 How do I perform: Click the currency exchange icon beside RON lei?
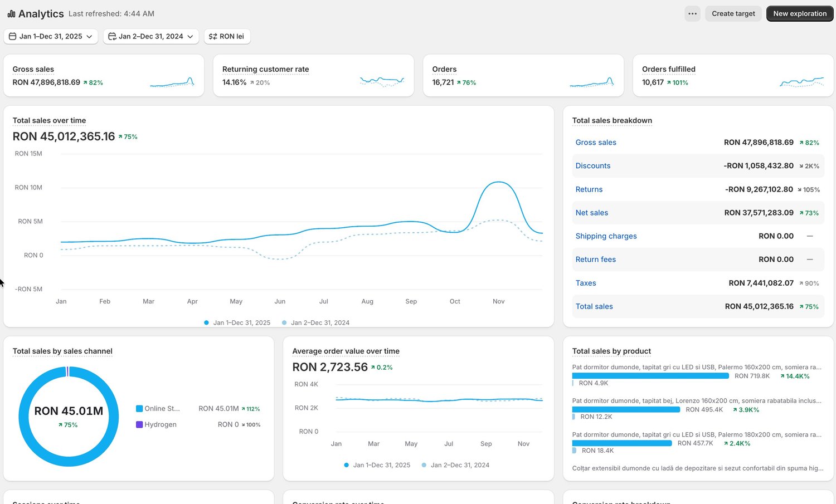212,36
